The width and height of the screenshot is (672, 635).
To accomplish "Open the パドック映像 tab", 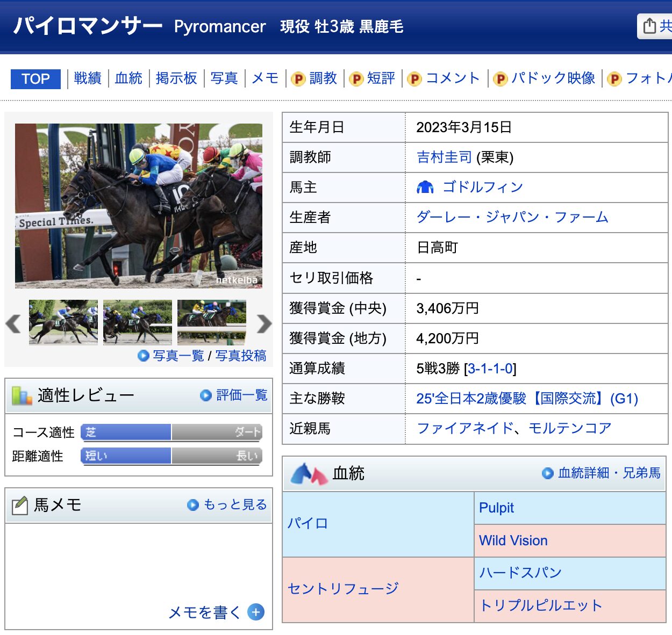I will (x=553, y=78).
